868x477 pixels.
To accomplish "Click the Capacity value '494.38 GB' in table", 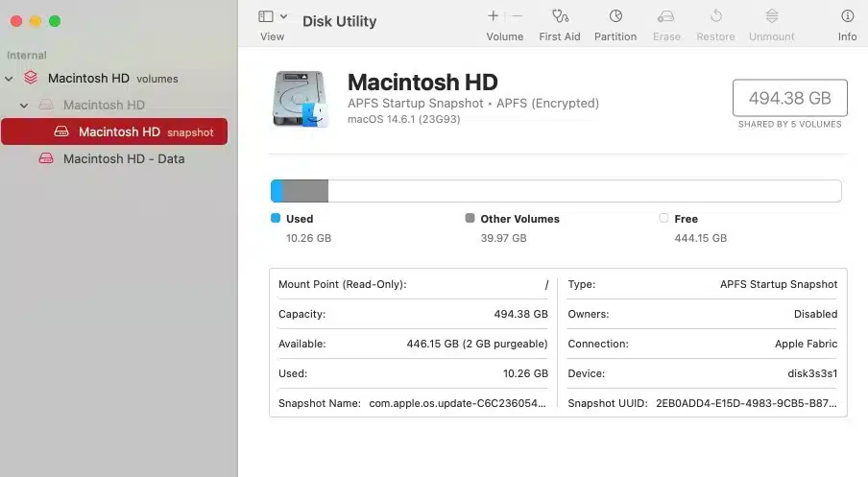I will (x=521, y=314).
